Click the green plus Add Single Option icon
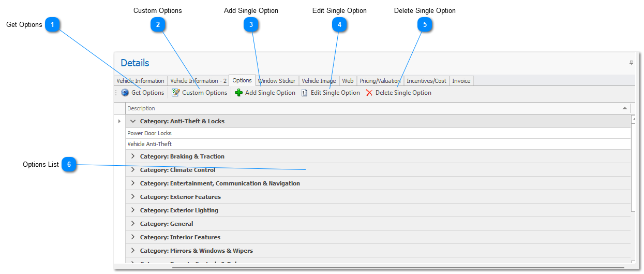644x274 pixels. tap(238, 93)
